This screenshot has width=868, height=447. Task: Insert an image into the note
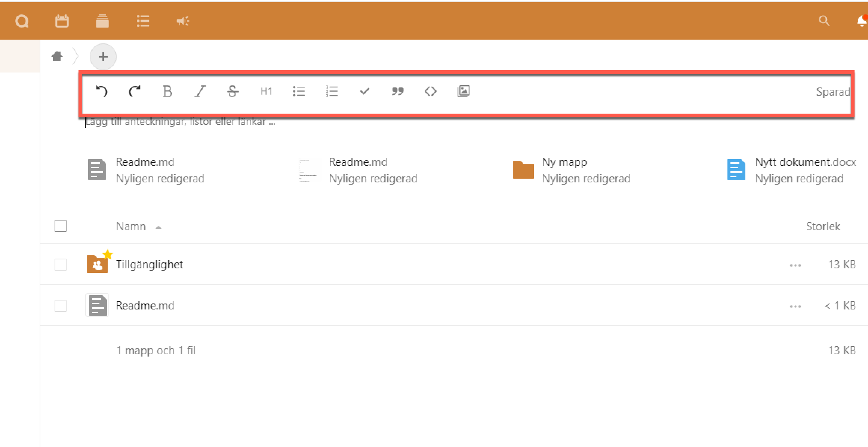pos(463,91)
